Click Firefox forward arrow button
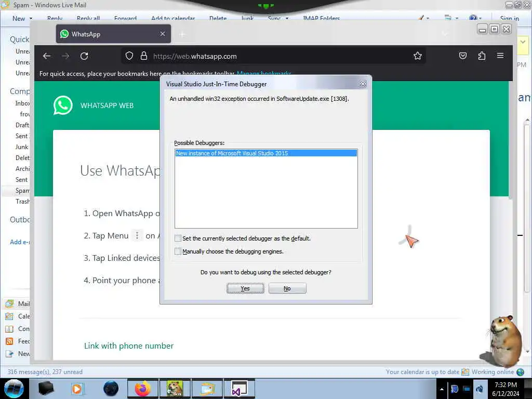This screenshot has height=399, width=532. tap(65, 56)
